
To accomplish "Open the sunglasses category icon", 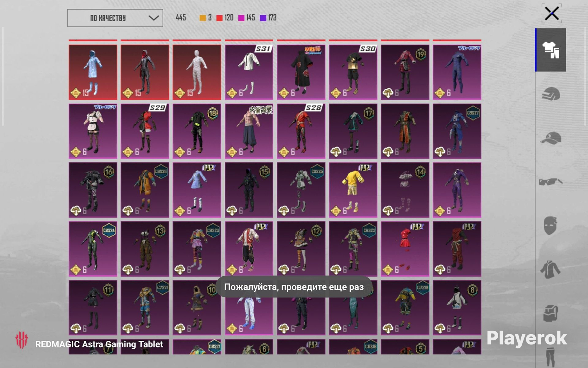I will (x=551, y=181).
